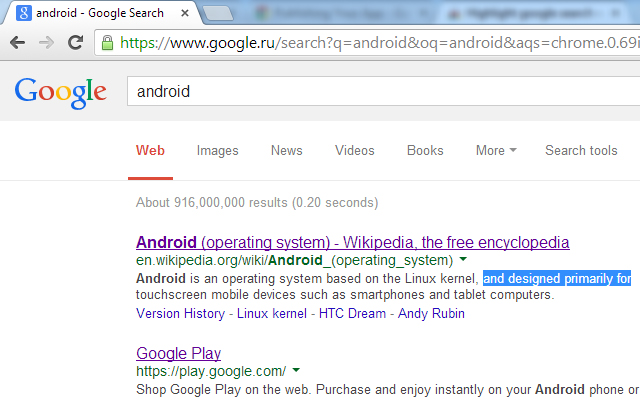This screenshot has height=400, width=640.
Task: Click the Google logo
Action: point(60,93)
